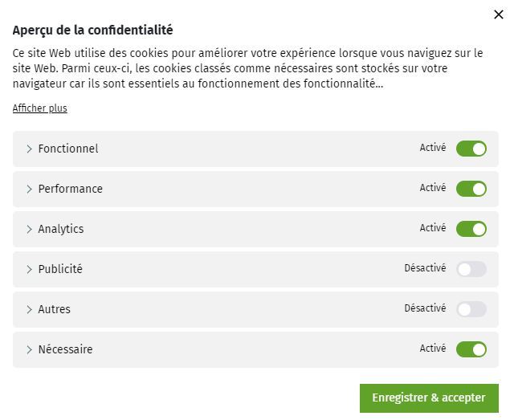This screenshot has width=510, height=420.
Task: Expand the Publicité chevron arrow
Action: click(x=29, y=269)
